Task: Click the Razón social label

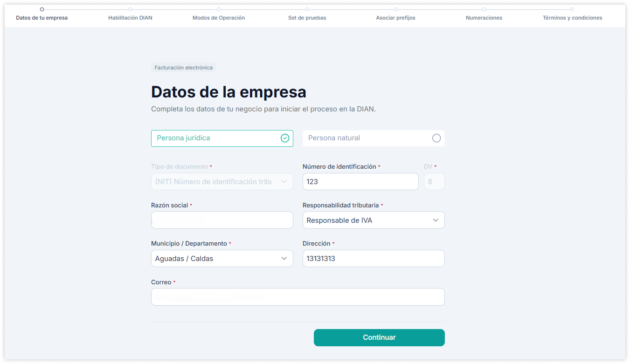Action: pos(170,206)
